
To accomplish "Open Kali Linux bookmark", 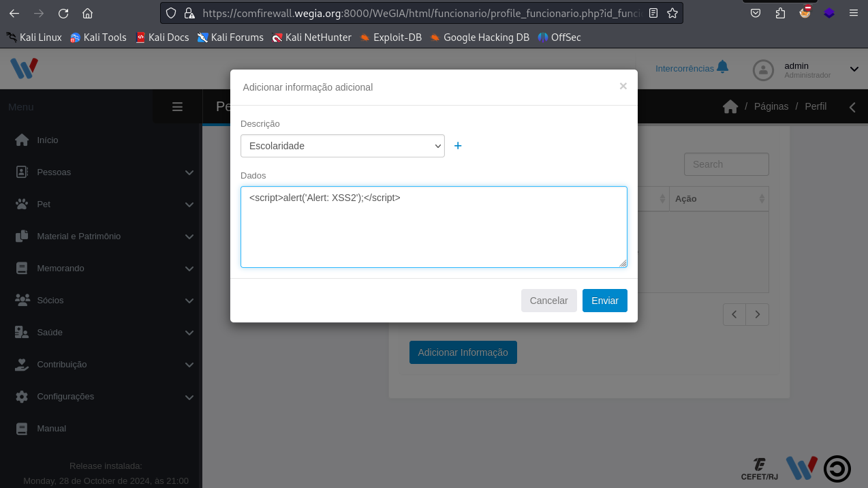I will (34, 37).
